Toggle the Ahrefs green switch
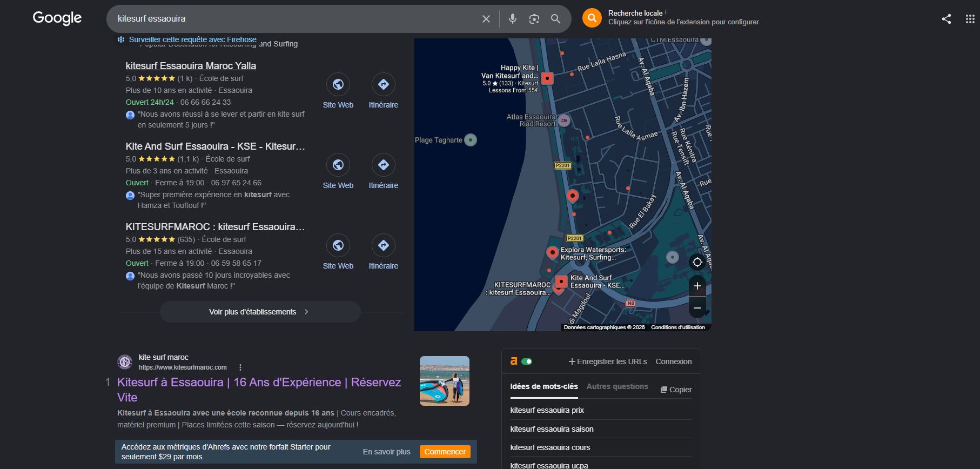Screen dimensions: 980x469 (527, 361)
